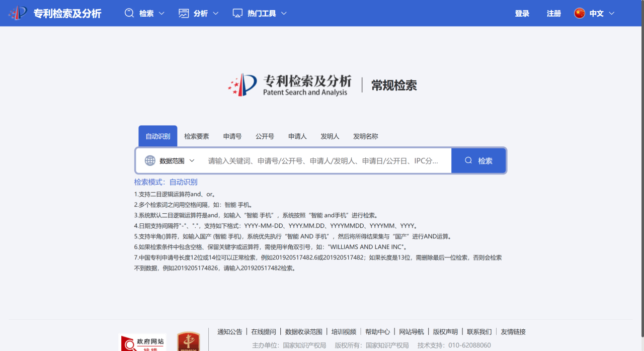
Task: Click the monitor icon next to 热门工具
Action: 236,13
